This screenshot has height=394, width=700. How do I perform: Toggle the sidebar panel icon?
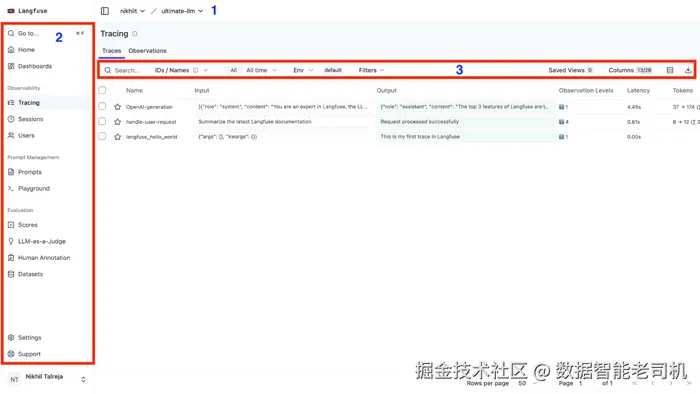tap(104, 11)
